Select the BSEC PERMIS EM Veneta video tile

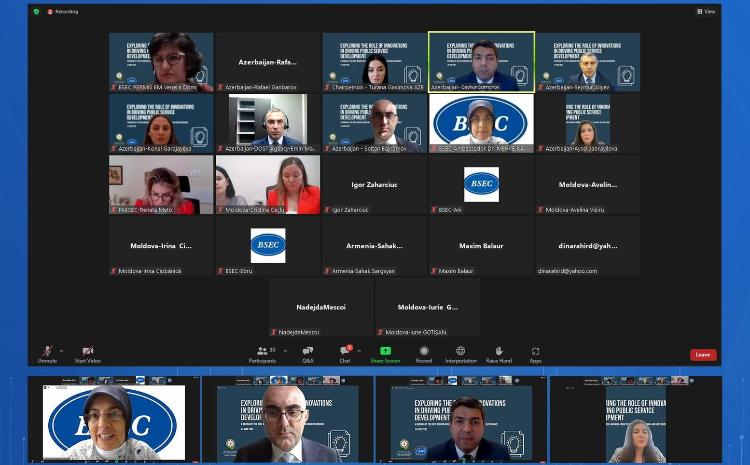161,62
